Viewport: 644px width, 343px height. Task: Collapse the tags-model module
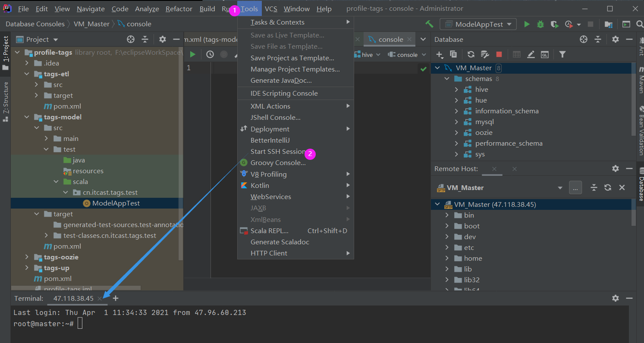[27, 117]
